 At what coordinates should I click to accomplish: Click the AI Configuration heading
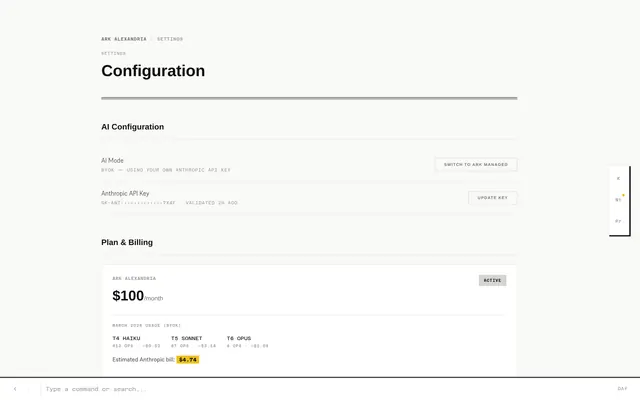(133, 127)
